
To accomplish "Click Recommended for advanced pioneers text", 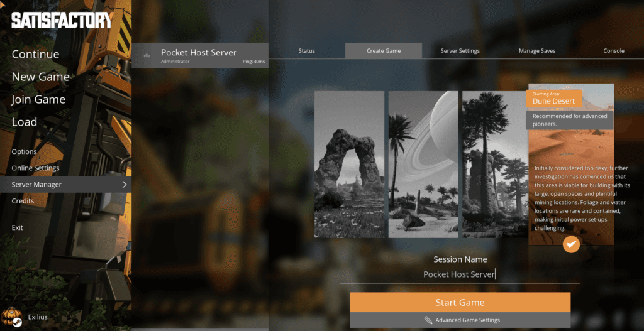I will pyautogui.click(x=570, y=120).
